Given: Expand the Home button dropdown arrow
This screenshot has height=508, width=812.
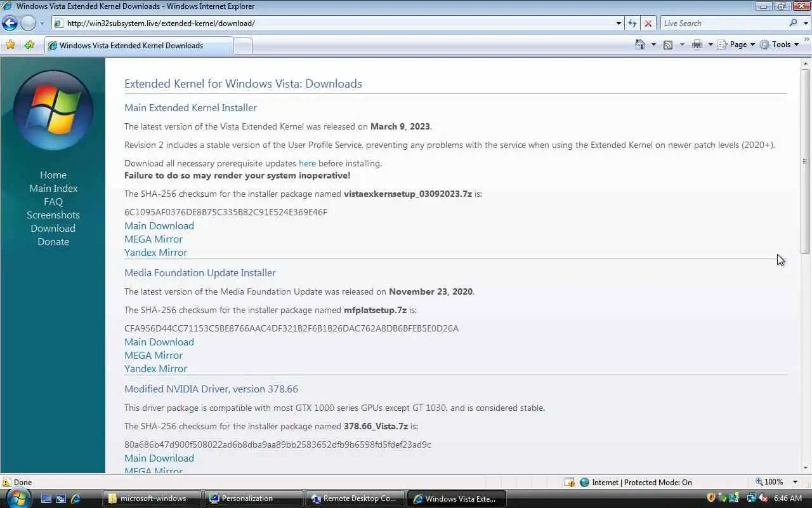Looking at the screenshot, I should click(x=653, y=44).
